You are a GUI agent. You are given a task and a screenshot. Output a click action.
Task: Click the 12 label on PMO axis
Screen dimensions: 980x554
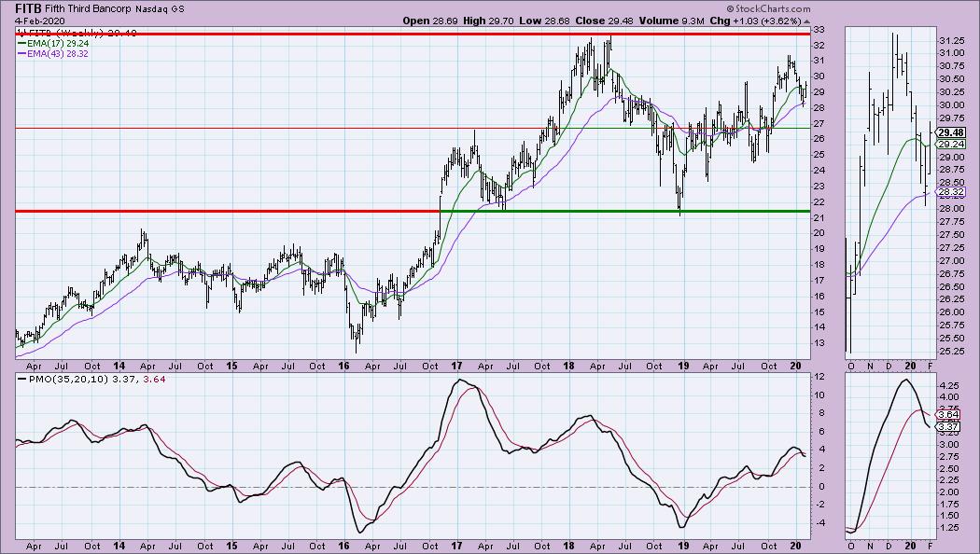(819, 377)
